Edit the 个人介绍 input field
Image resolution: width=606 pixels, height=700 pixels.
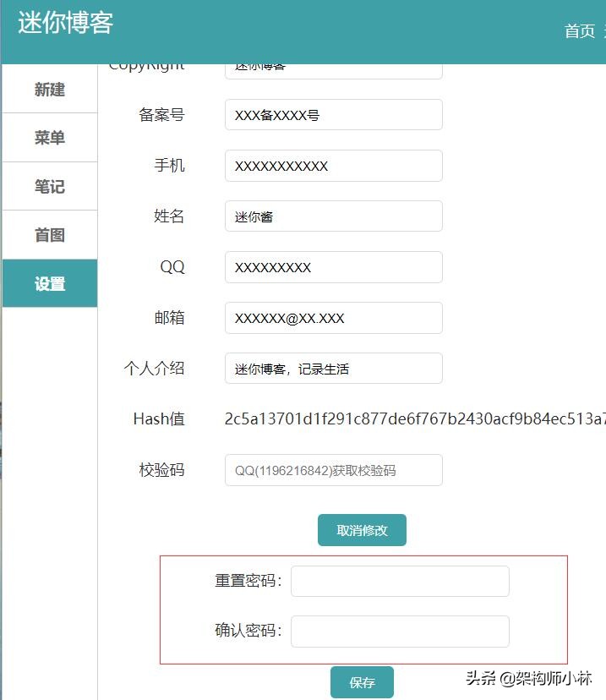[333, 369]
